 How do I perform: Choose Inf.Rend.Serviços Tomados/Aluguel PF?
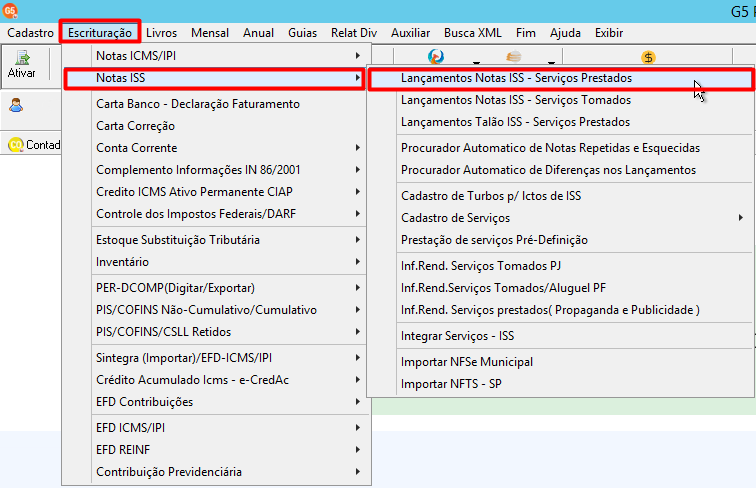point(561,288)
